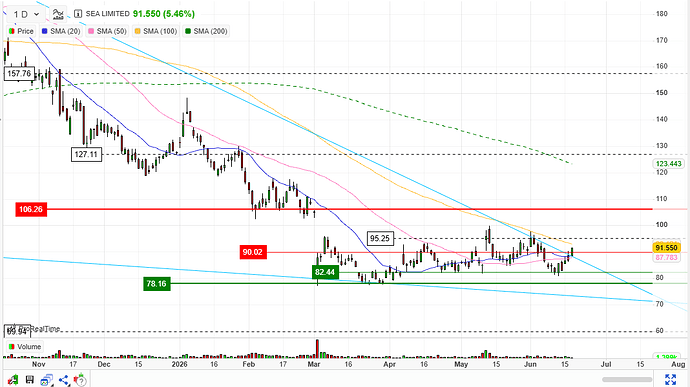Click the 157.76 dashed level label

coord(19,74)
